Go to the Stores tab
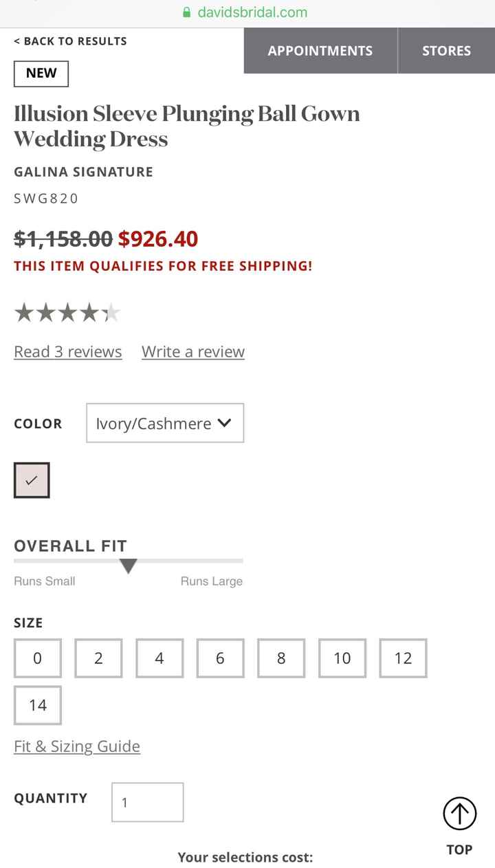This screenshot has height=868, width=495. tap(446, 51)
